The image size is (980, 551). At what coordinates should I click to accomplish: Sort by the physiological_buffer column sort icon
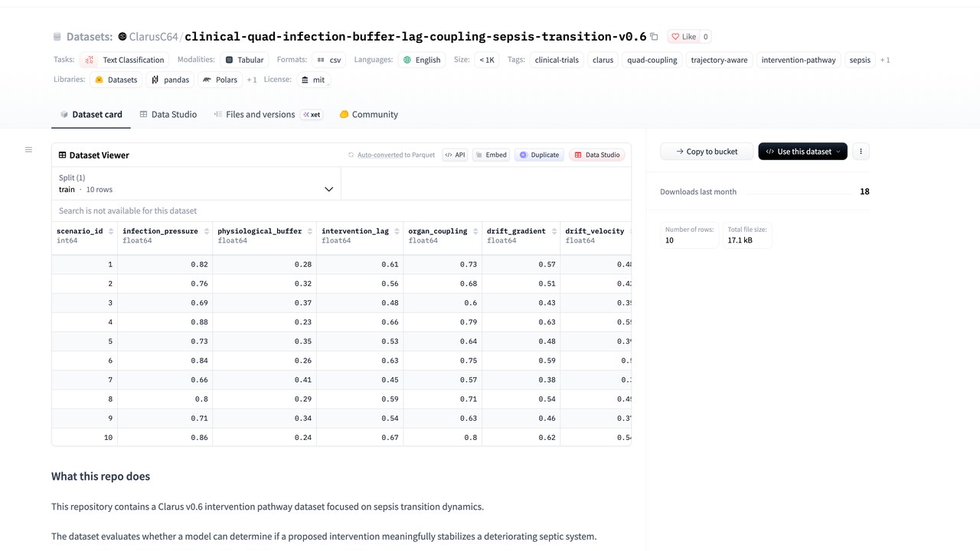310,231
